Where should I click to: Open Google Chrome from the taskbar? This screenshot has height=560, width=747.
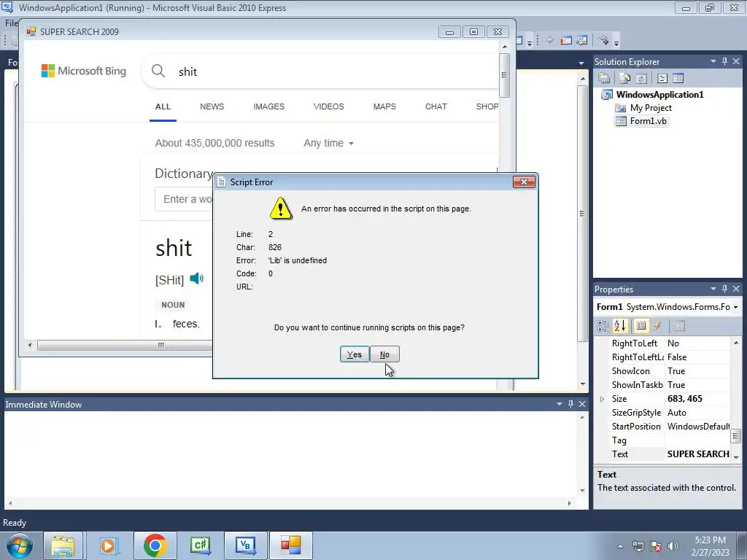click(155, 545)
